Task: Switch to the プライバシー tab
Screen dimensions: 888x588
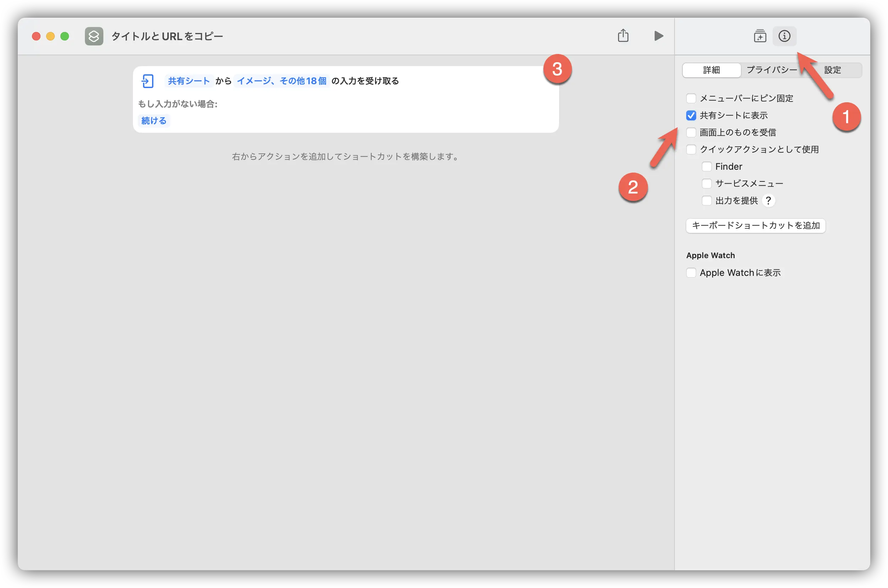Action: tap(771, 70)
